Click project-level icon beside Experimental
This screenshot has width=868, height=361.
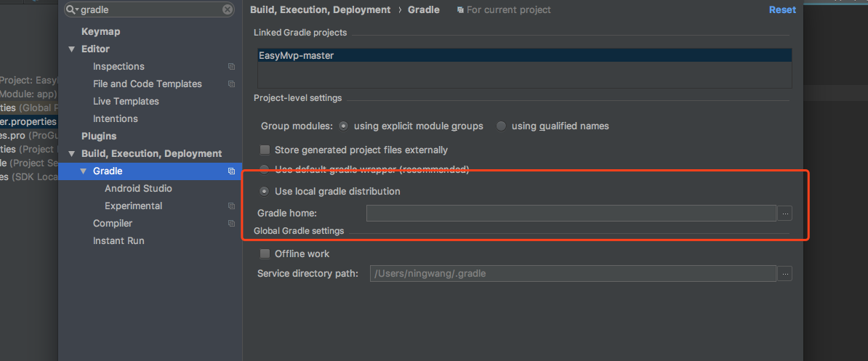pos(231,206)
